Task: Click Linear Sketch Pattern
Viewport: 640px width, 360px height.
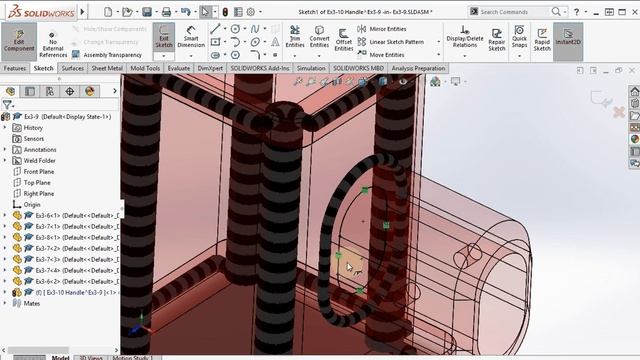Action: point(391,42)
